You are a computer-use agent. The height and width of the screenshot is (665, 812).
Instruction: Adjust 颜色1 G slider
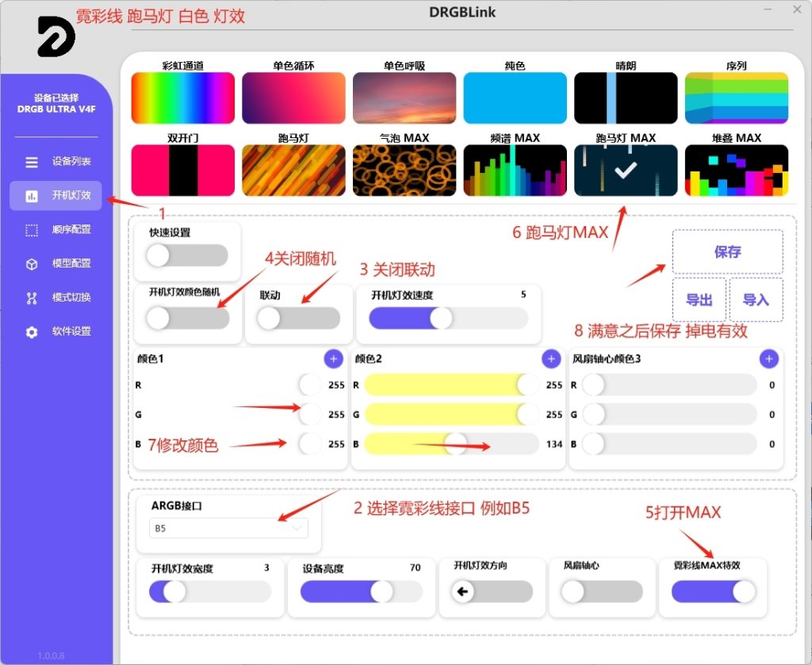point(234,415)
